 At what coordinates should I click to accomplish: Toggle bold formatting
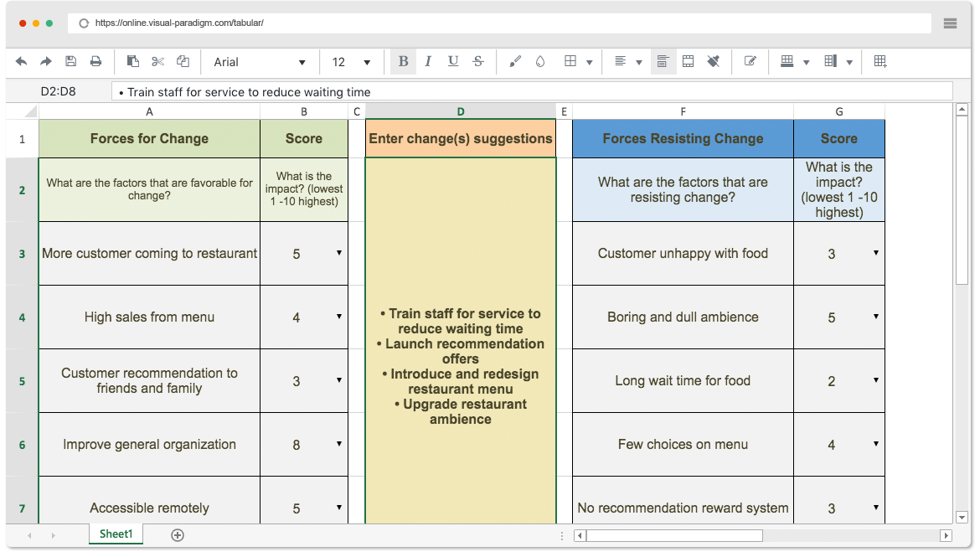point(403,61)
